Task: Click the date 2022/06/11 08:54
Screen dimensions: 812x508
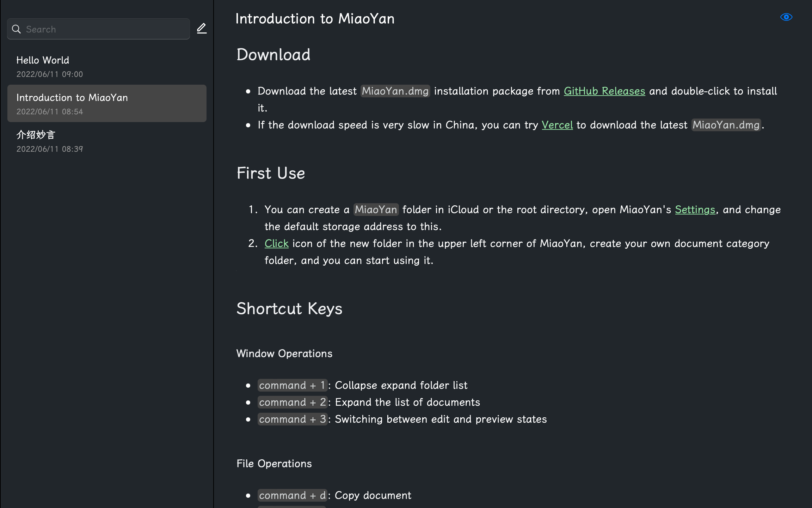Action: [50, 111]
